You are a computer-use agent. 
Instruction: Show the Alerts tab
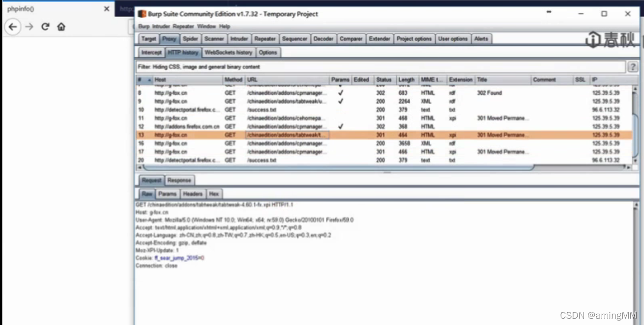(x=481, y=39)
